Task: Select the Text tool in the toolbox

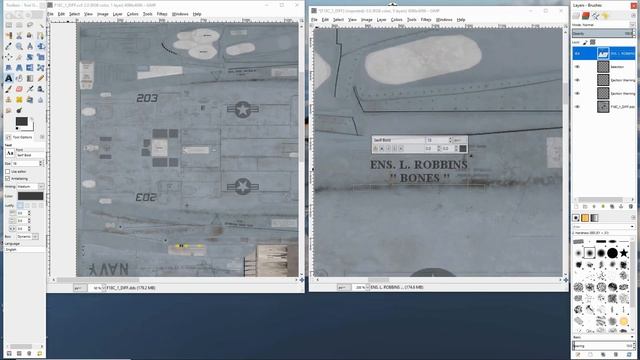Action: click(9, 78)
